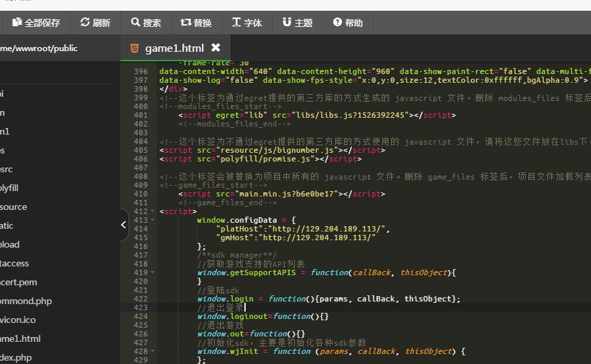
Task: Open the resource folder in the file tree
Action: point(13,207)
